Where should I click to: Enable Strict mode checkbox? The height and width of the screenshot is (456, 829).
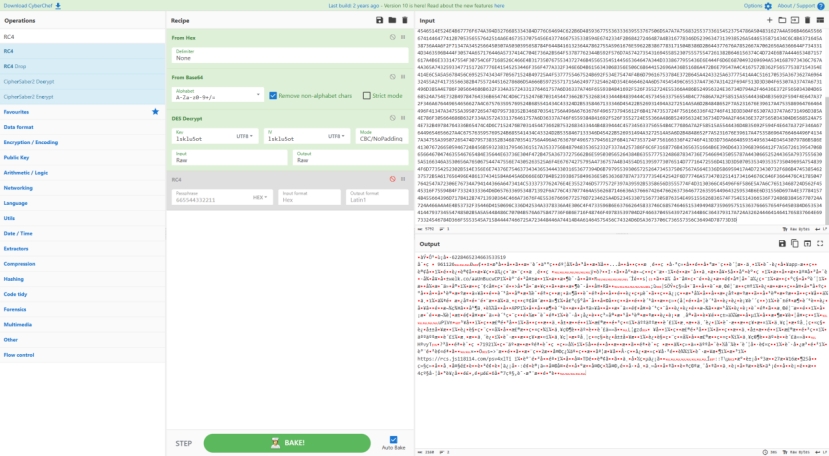(367, 96)
